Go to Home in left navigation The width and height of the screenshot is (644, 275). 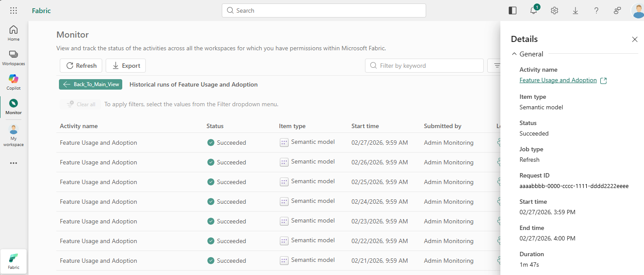tap(14, 33)
